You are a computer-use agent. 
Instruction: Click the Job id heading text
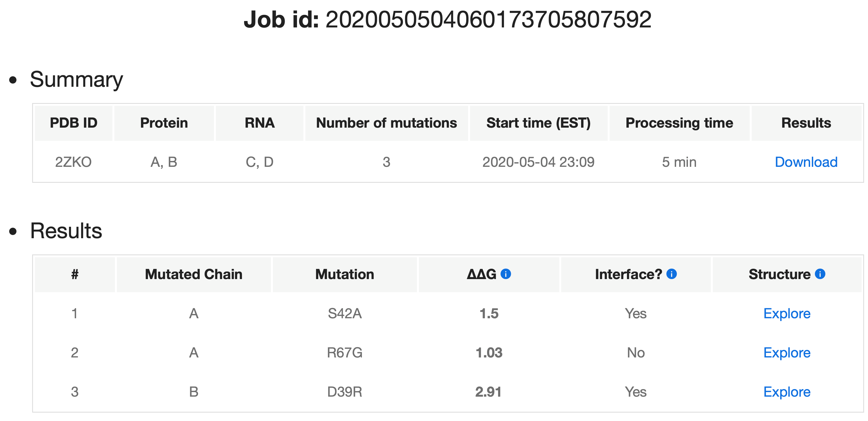447,20
